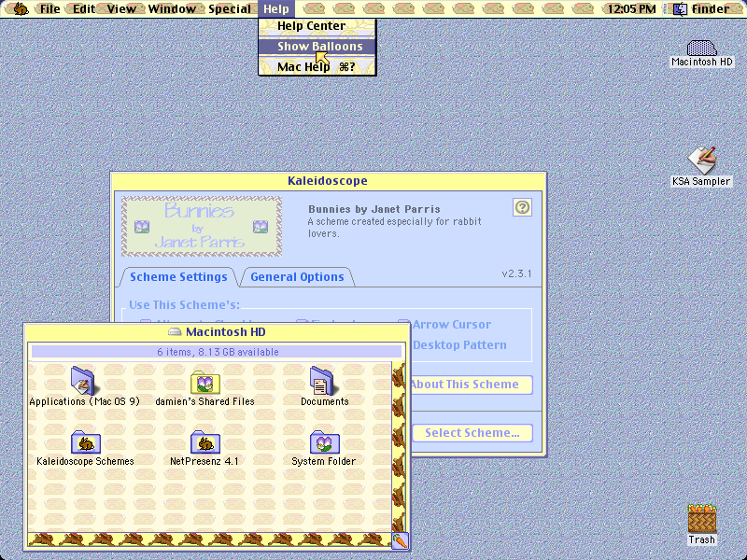Choose Mac Help from the Help menu

coord(317,66)
